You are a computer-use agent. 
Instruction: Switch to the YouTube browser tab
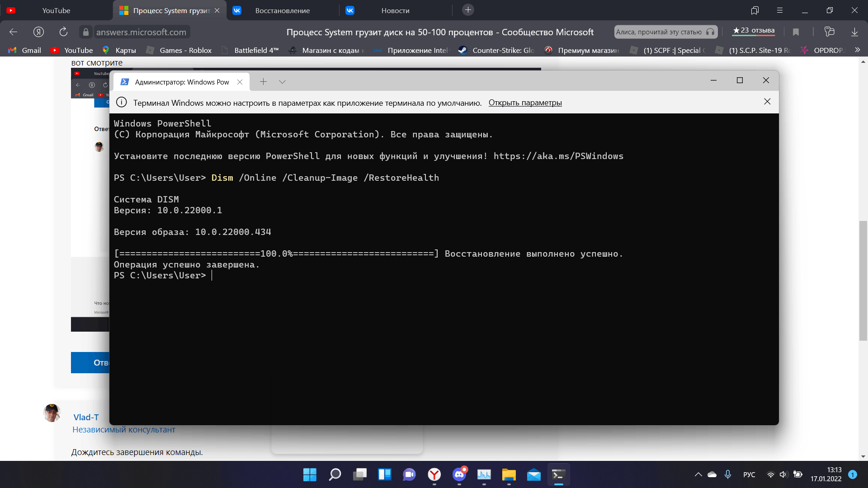tap(56, 10)
